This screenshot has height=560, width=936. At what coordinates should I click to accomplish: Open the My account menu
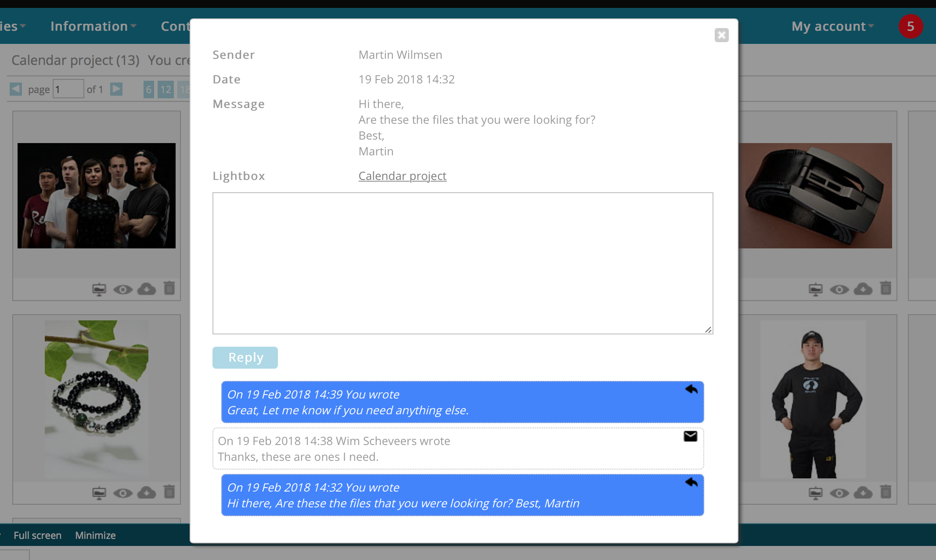click(x=832, y=26)
